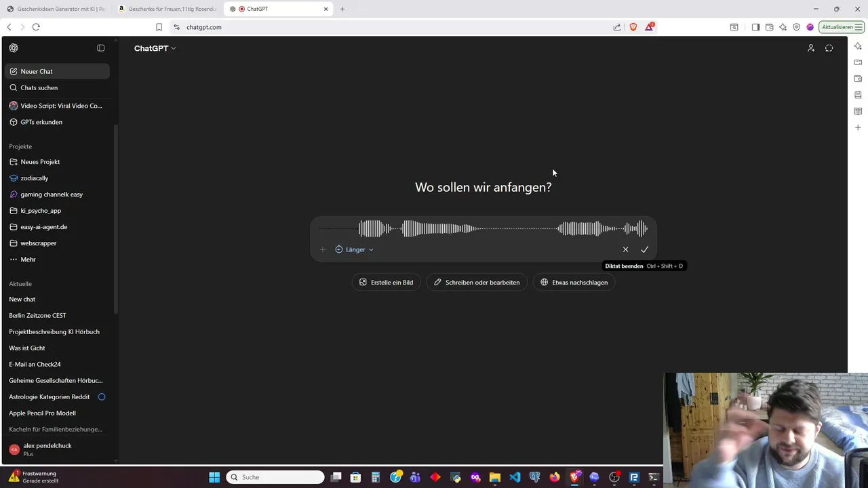Open the ChatGPT model selector dropdown

coord(155,48)
